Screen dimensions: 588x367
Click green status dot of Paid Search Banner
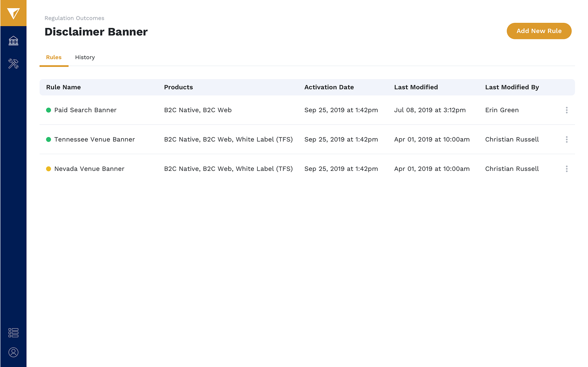click(49, 110)
